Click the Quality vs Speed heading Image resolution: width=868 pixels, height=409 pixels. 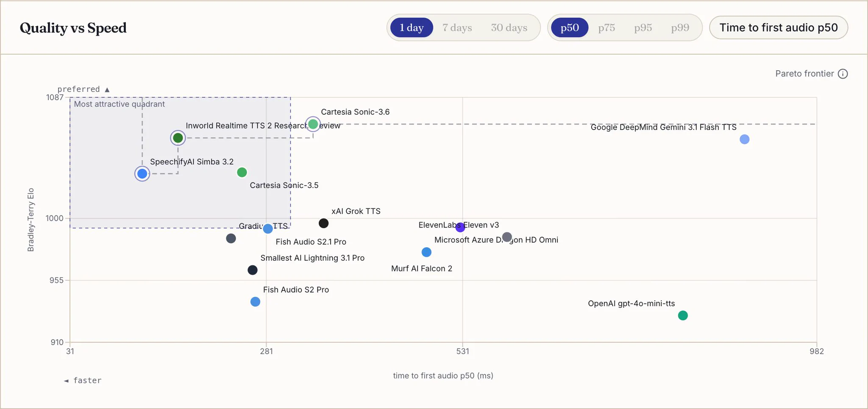pyautogui.click(x=73, y=28)
